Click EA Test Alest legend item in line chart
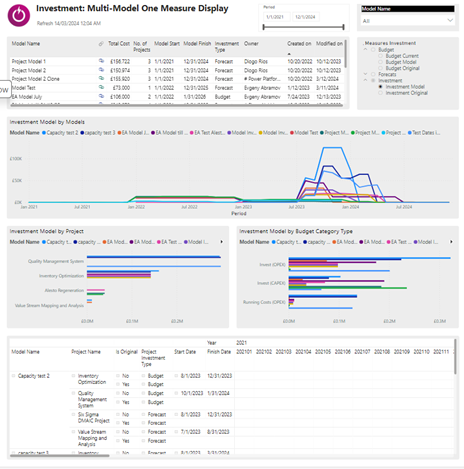The image size is (464, 469). (x=209, y=133)
